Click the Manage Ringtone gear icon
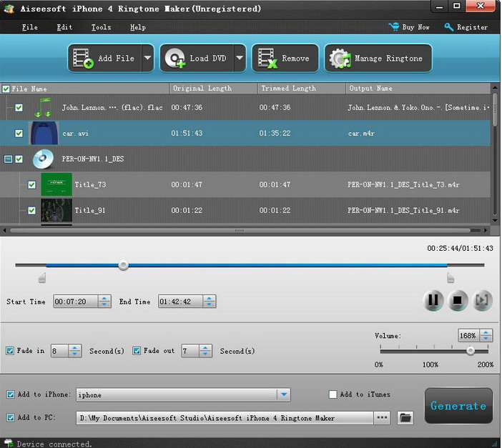Viewport: 502px width, 448px height. pos(340,59)
